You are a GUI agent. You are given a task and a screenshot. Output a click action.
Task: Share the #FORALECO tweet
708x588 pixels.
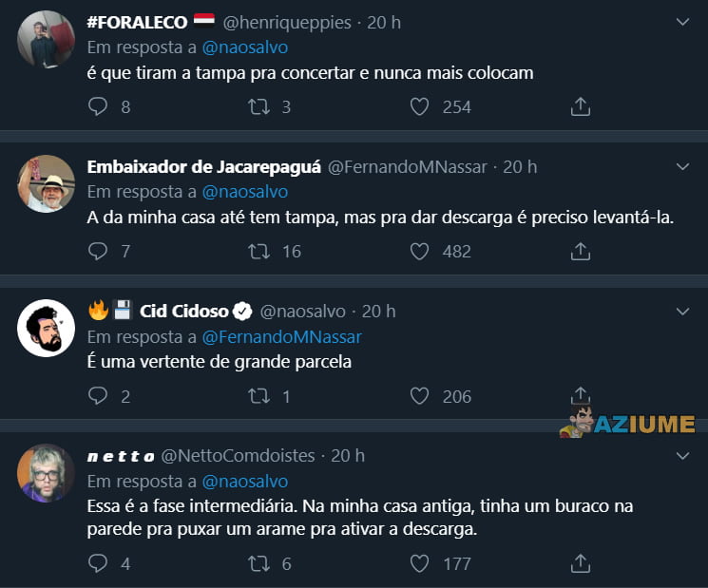pos(580,107)
